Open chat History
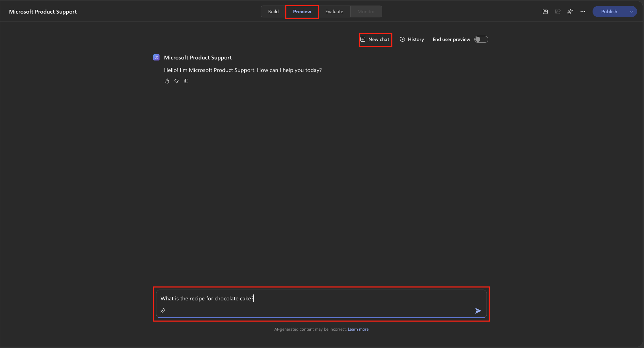Viewport: 644px width, 348px height. (412, 39)
